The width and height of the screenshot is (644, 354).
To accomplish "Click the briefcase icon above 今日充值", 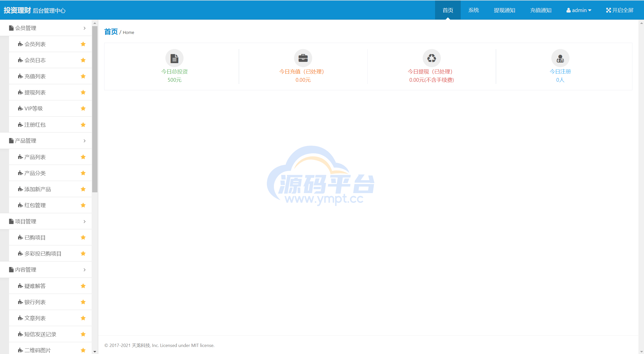I will click(303, 58).
